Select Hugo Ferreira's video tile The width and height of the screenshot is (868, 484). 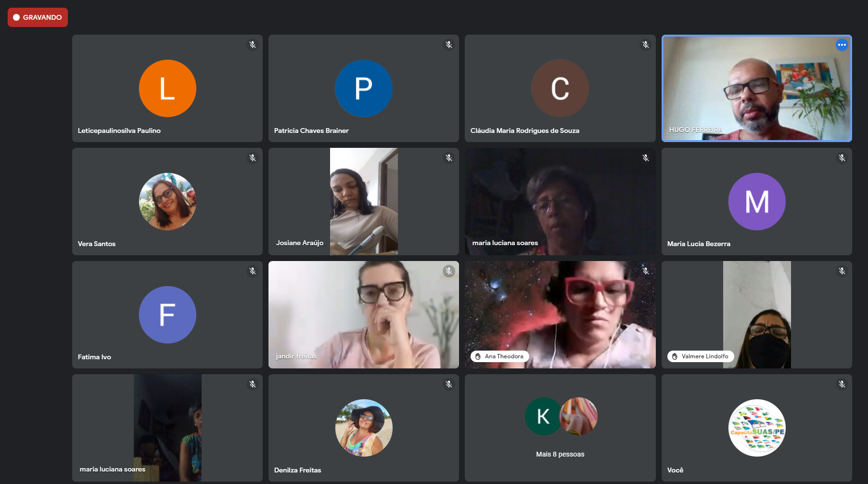coord(756,89)
